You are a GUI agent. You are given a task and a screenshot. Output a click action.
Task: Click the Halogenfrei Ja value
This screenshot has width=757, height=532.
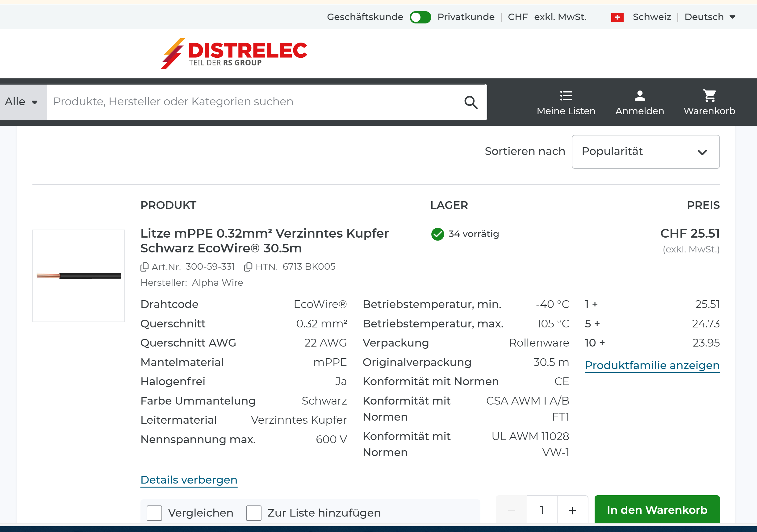[x=341, y=381]
